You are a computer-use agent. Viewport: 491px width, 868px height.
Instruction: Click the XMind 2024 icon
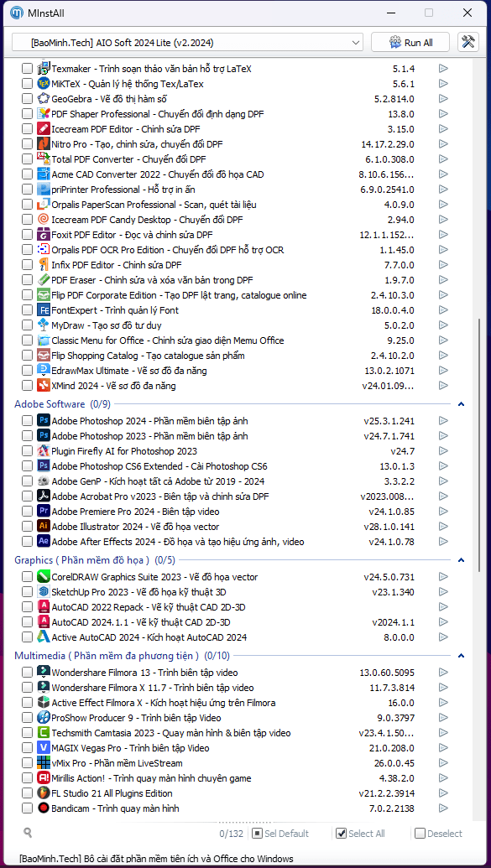pos(44,385)
